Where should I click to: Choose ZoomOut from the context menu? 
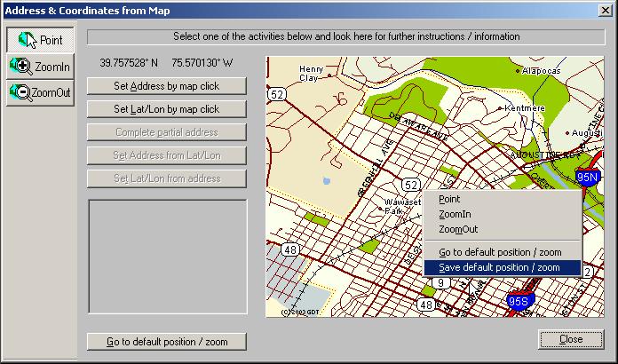458,229
